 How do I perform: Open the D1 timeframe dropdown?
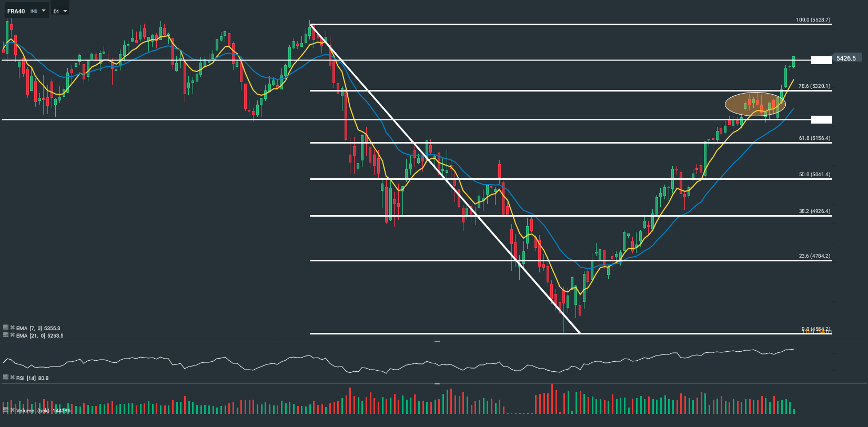[x=60, y=11]
